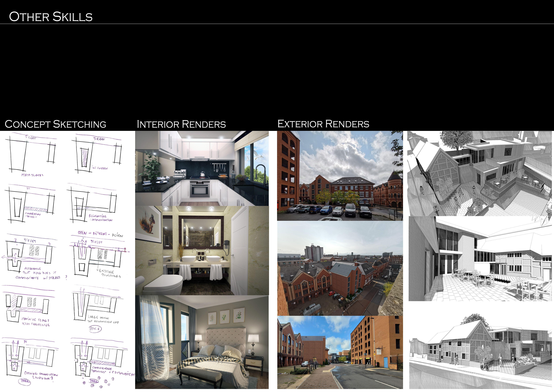554x392 pixels.
Task: Click the Other Skills page title
Action: 51,17
